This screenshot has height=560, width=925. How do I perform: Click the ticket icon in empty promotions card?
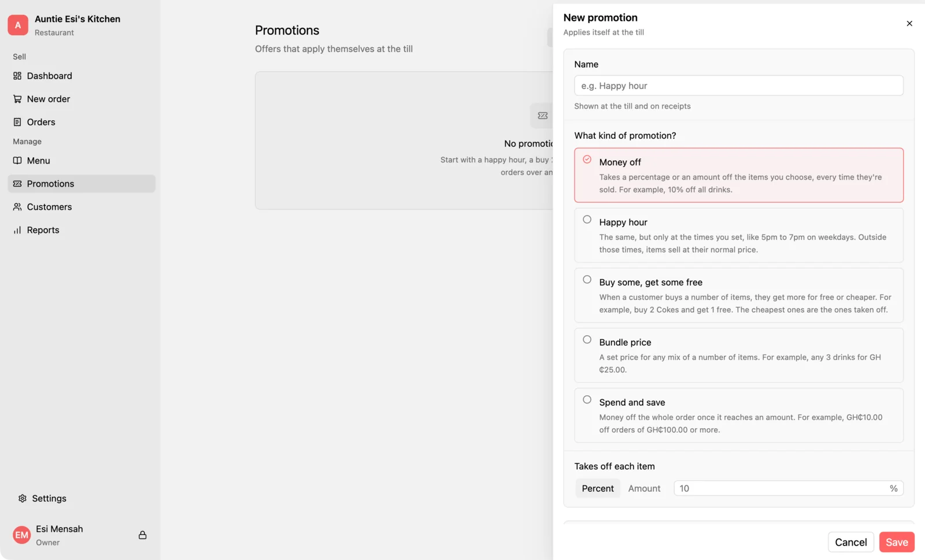pos(542,116)
